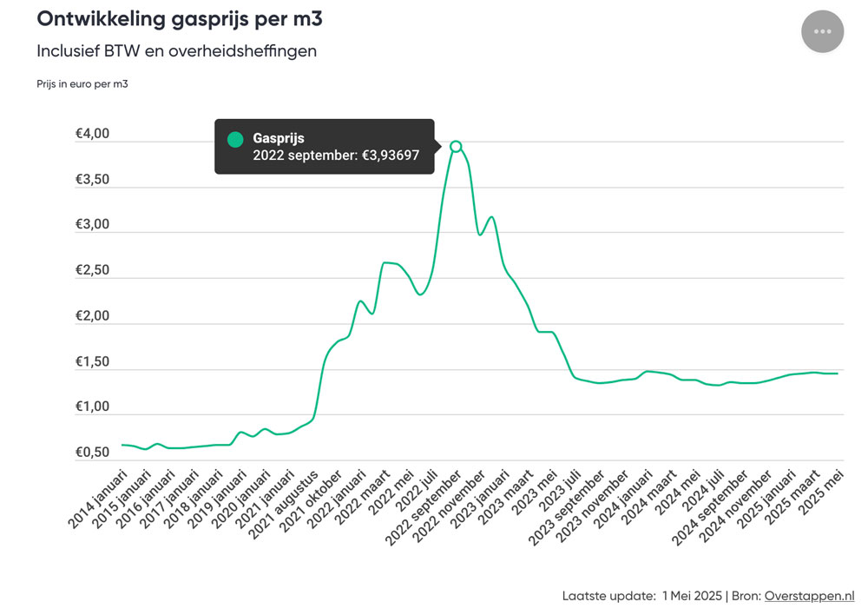Select the '2021 augustus' axis label
The width and height of the screenshot is (868, 615).
284,505
